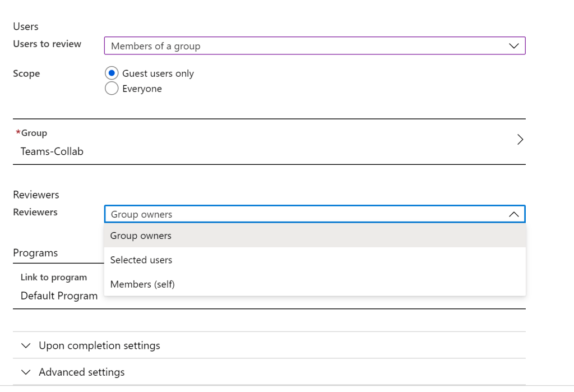Click the up chevron in Reviewers dropdown
Viewport: 574px width, 392px height.
pyautogui.click(x=513, y=214)
